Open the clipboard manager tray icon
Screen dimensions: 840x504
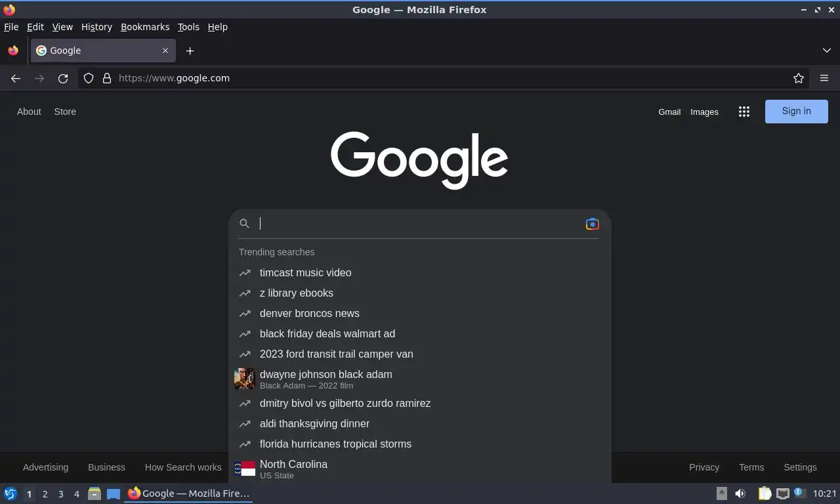coord(765,493)
